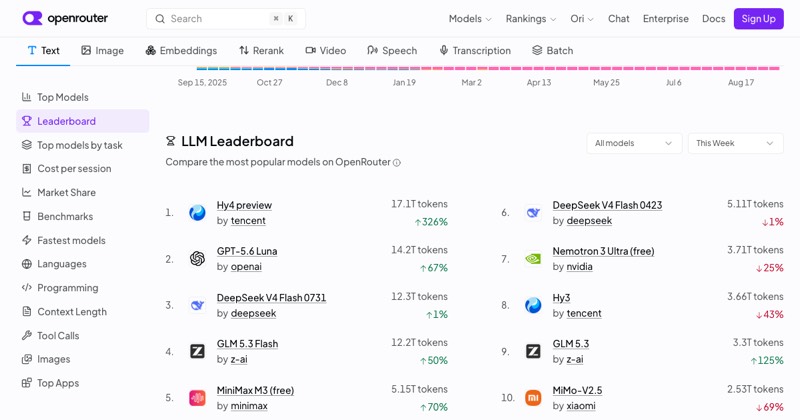Switch to the Video tab
The image size is (800, 420).
click(x=326, y=51)
